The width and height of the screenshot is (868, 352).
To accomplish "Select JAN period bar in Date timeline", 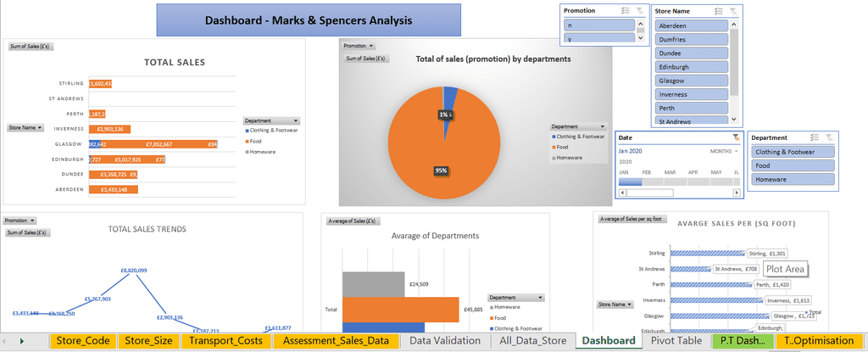I will coord(630,182).
